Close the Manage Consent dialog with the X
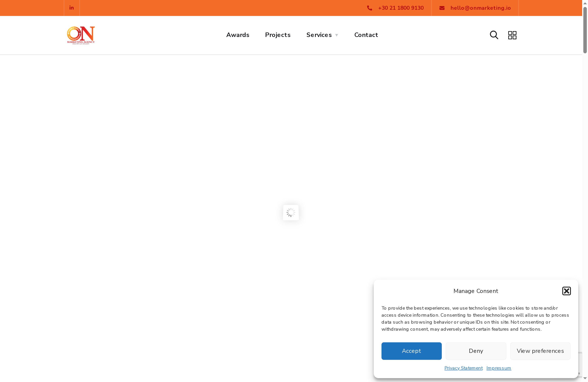588x382 pixels. click(566, 291)
